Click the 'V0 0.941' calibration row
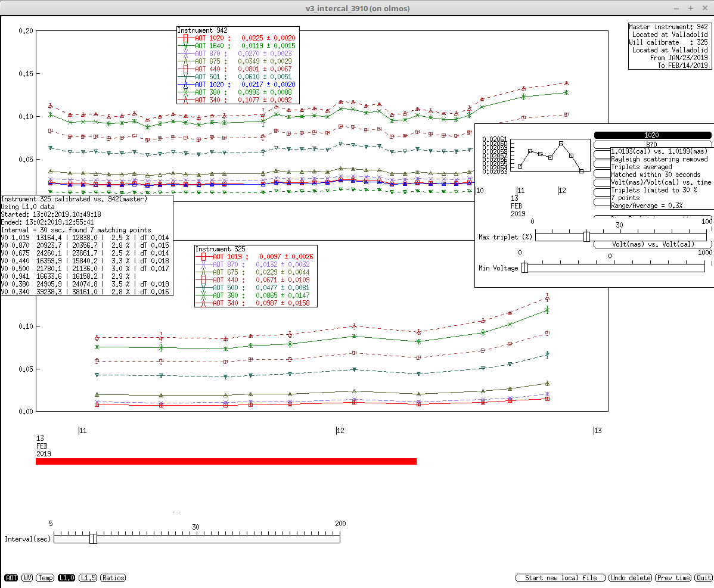Screen dimensions: 714x588 [69, 276]
